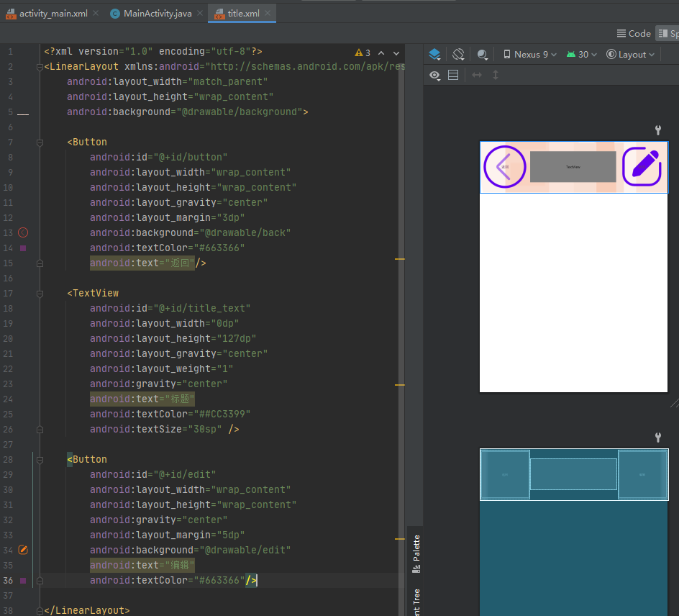
Task: Click the blueprint view pin wrench icon
Action: pos(657,437)
